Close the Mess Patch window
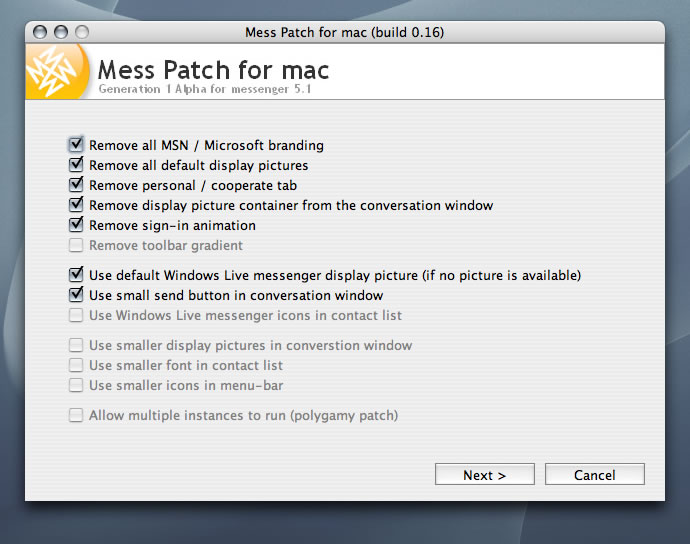Screen dimensions: 690x544 [40, 32]
